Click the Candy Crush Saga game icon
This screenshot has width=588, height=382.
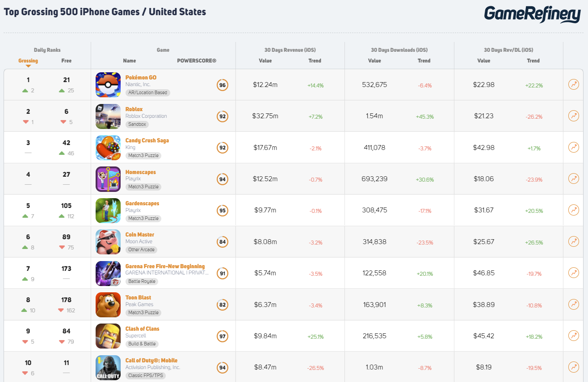point(108,147)
